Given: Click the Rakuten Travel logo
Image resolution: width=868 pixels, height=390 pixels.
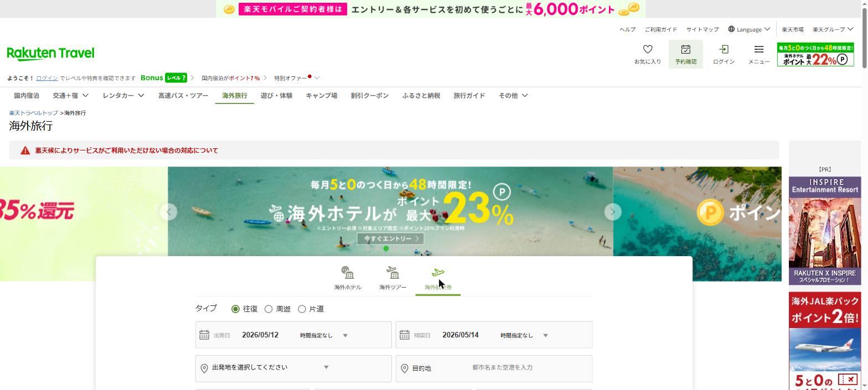Looking at the screenshot, I should point(50,53).
